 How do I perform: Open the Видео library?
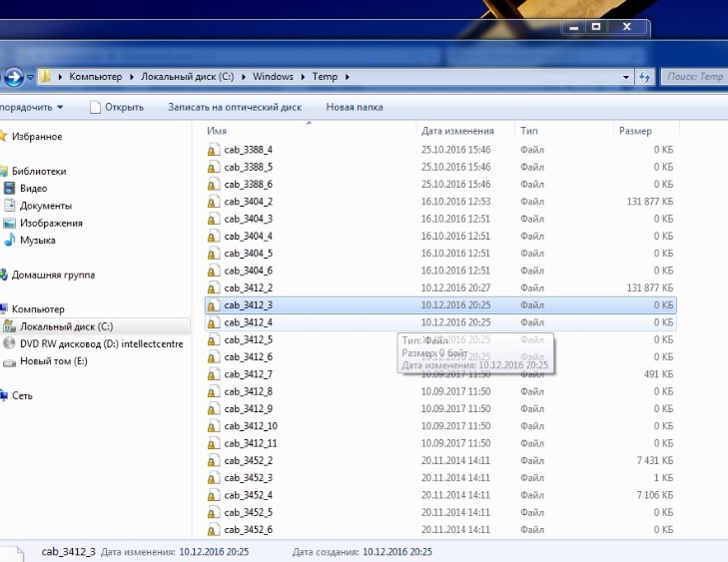coord(33,189)
